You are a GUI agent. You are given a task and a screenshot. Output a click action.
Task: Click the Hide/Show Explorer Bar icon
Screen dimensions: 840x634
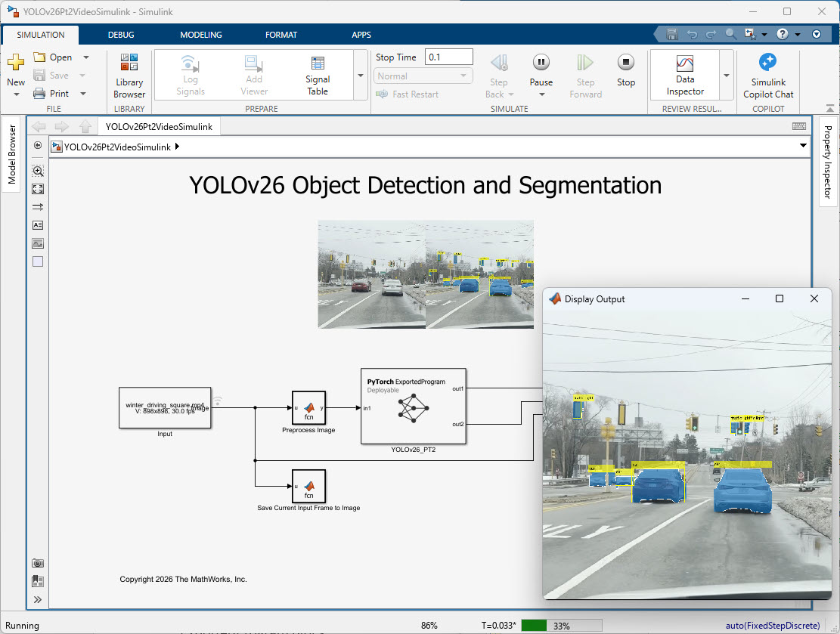(x=38, y=145)
